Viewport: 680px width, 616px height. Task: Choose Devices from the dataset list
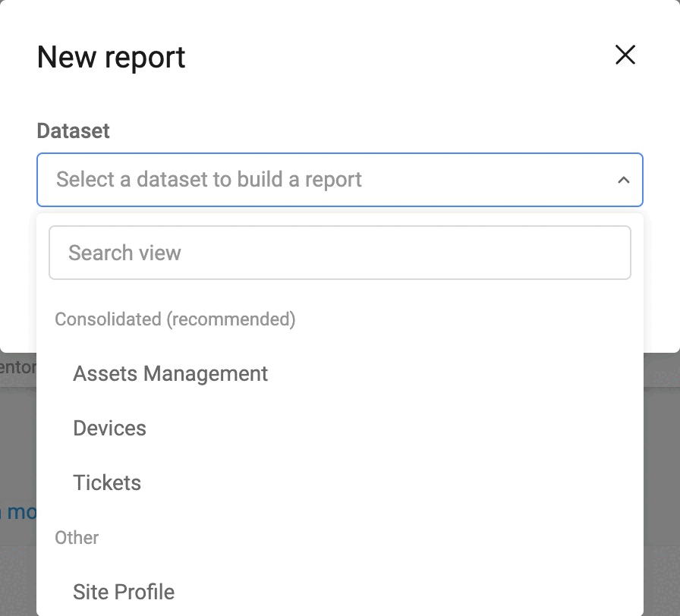[110, 429]
